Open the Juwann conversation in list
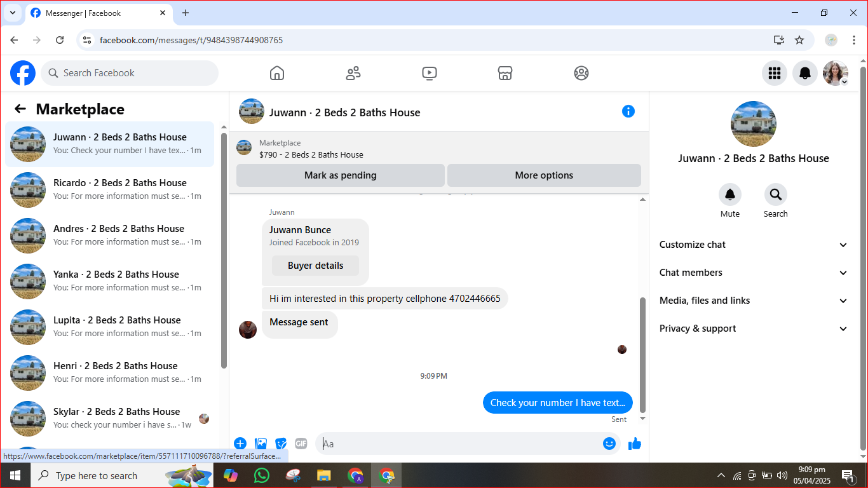The image size is (868, 488). point(110,144)
